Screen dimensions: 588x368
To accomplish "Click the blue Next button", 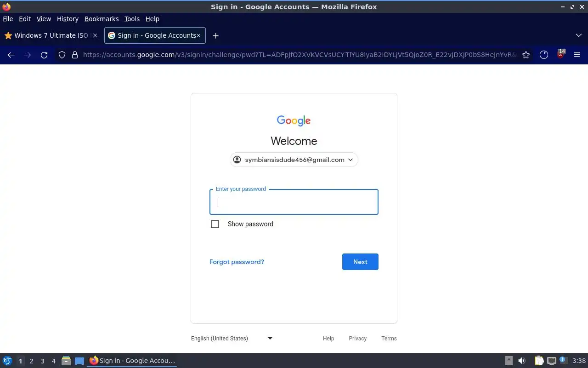I will (x=360, y=262).
